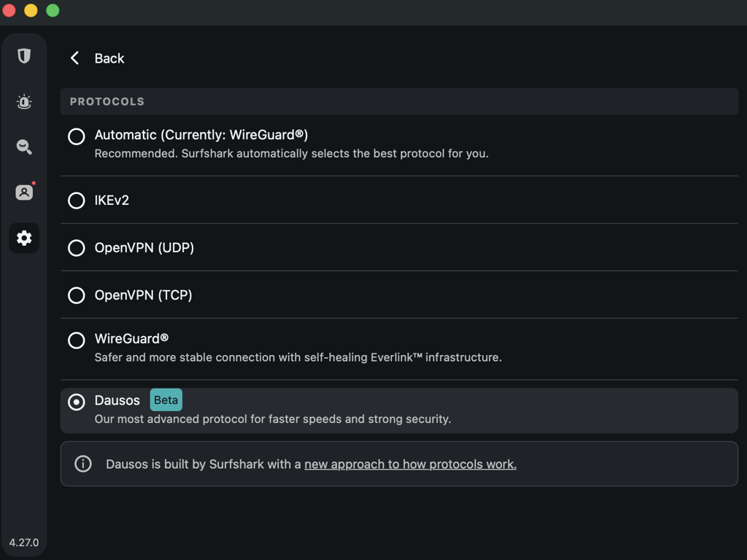The width and height of the screenshot is (747, 560).
Task: Maximize the window with the green button
Action: pos(53,10)
